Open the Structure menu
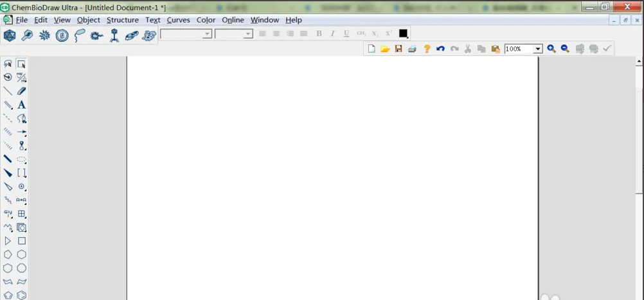Viewport: 644px width, 300px height. [x=122, y=20]
